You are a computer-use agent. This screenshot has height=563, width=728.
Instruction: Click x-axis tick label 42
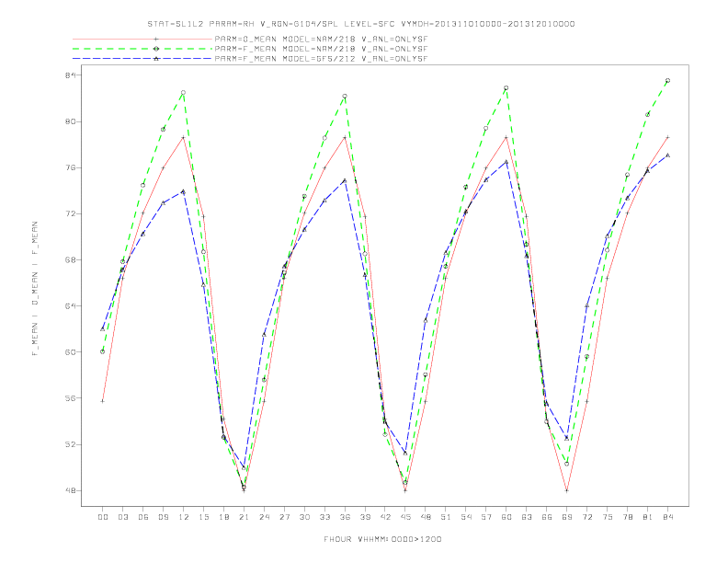[385, 517]
